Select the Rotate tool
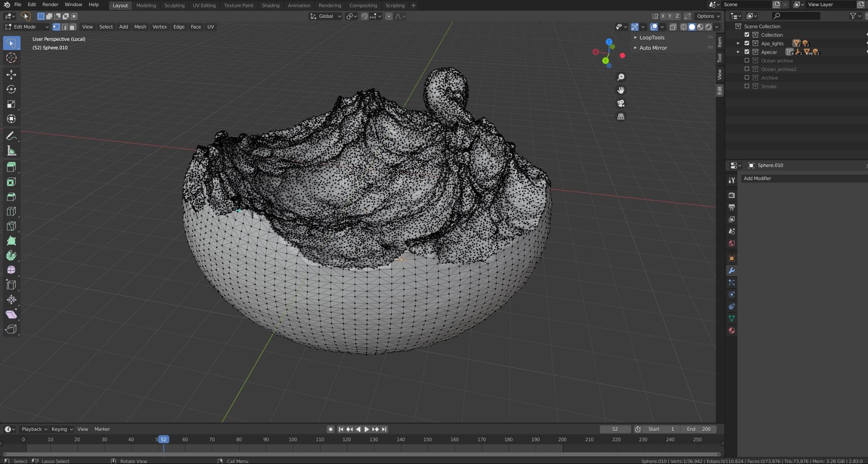 pos(11,89)
